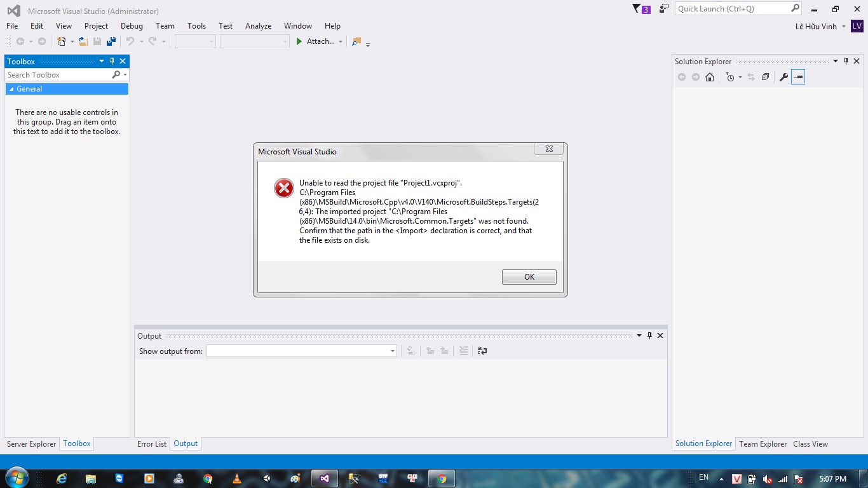Open the Analyze menu
Screen dimensions: 868x488
258,26
